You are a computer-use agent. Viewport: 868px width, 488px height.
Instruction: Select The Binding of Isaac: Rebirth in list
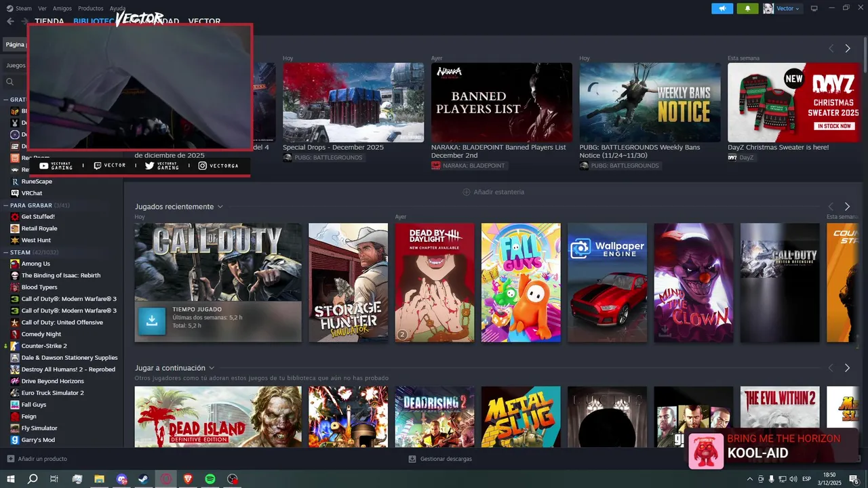61,276
